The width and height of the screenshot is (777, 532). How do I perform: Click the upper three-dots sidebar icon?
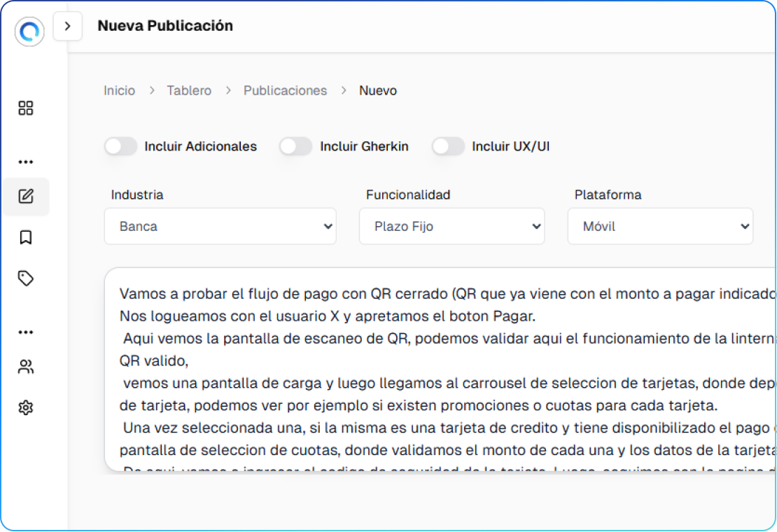click(26, 162)
